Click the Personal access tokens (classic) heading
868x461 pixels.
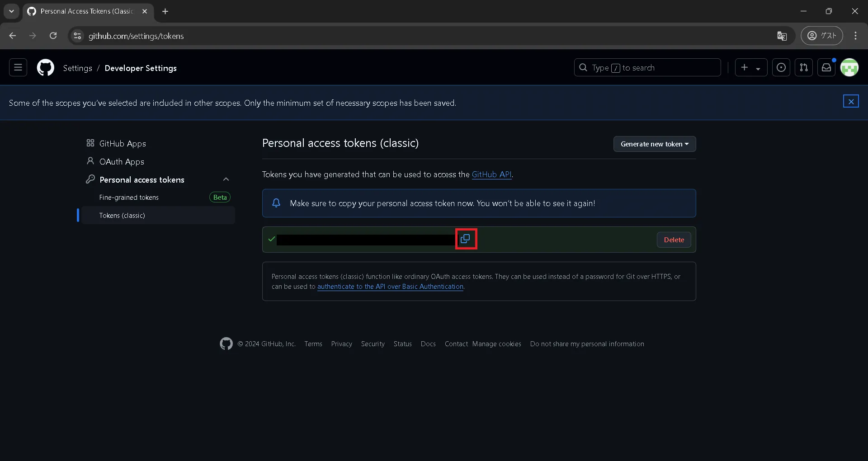click(x=340, y=143)
